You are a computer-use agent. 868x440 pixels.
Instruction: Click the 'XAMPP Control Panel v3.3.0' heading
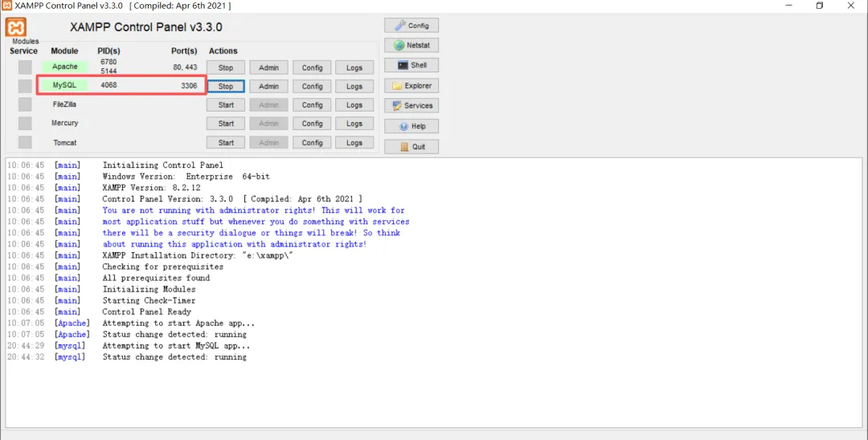tap(146, 27)
